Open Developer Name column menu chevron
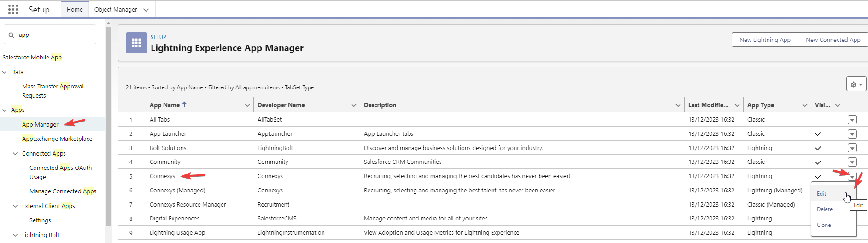 [354, 105]
